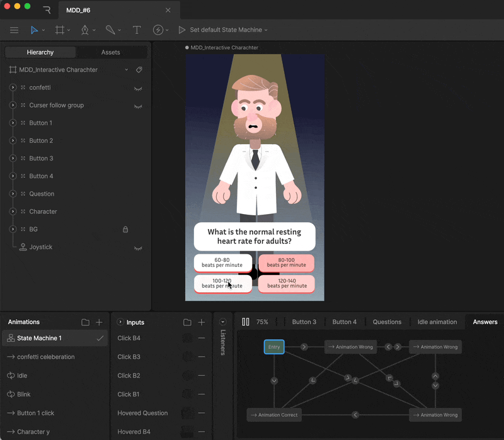Expand the Button 1 hierarchy item
Screen dimensions: 504x440
click(x=13, y=123)
